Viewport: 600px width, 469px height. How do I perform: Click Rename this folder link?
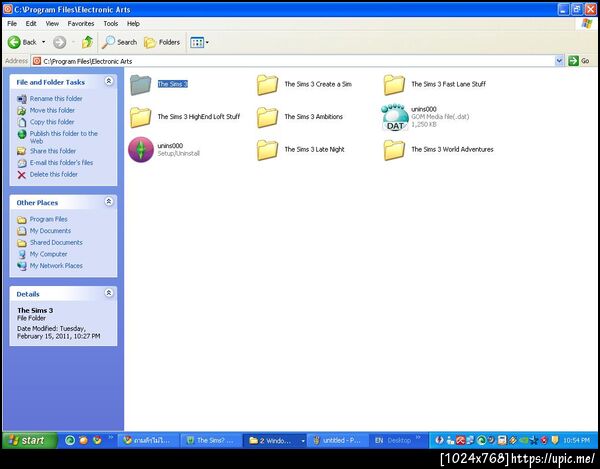click(x=54, y=99)
